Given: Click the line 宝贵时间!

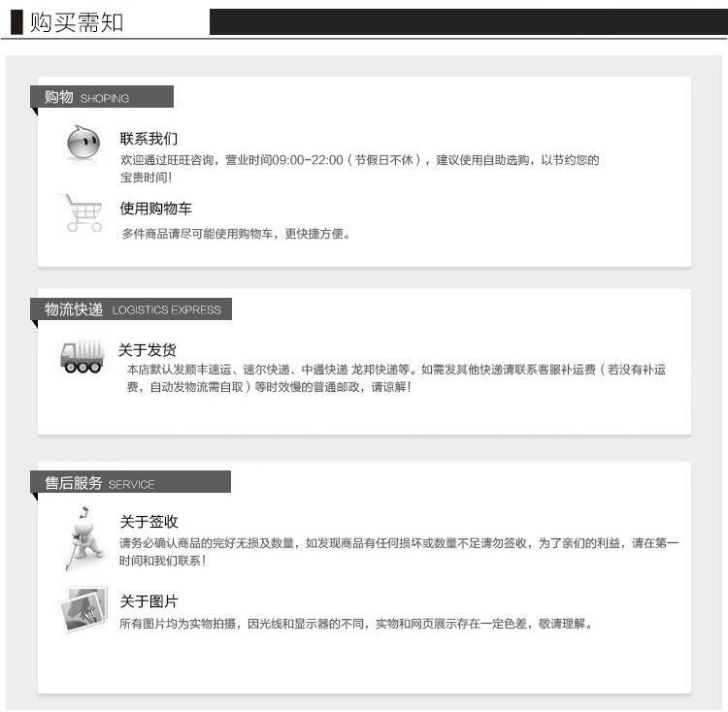Looking at the screenshot, I should pyautogui.click(x=147, y=178).
